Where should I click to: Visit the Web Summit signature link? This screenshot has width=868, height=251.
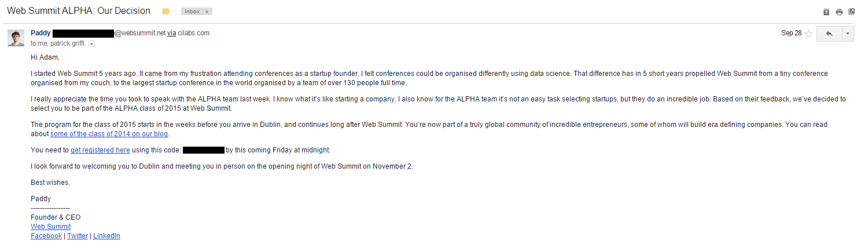(51, 227)
